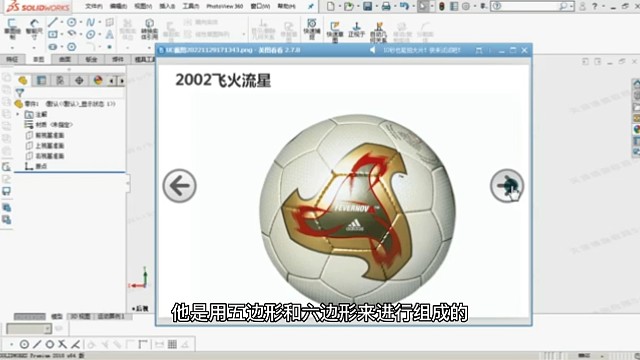This screenshot has height=360, width=640.
Task: Select the Line sketch tool
Action: pyautogui.click(x=52, y=22)
